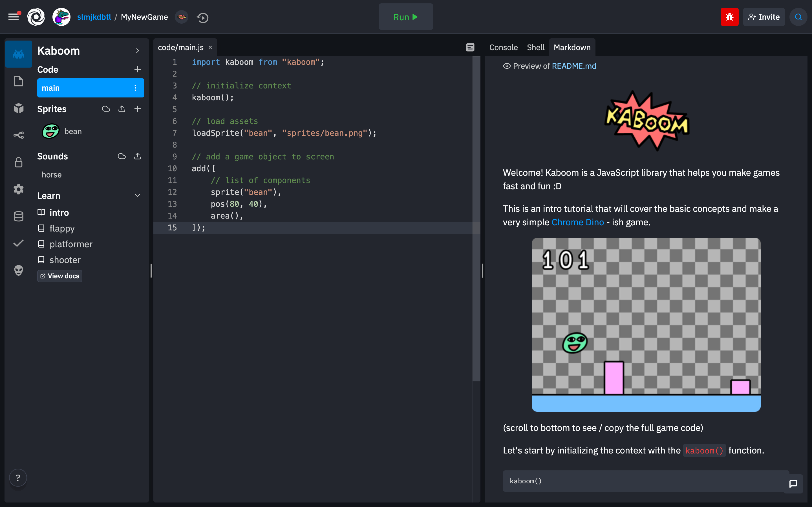812x507 pixels.
Task: Open the Packages cube icon
Action: point(18,108)
